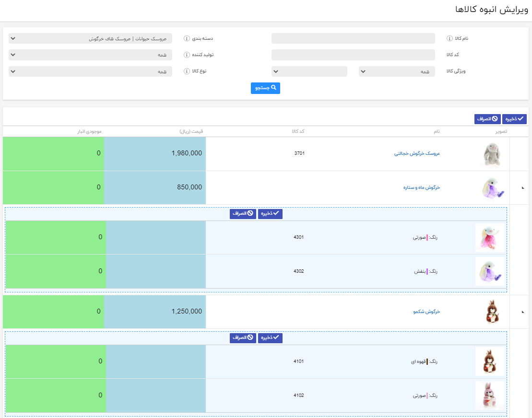The image size is (532, 418).
Task: Open the دسته بندی category dropdown
Action: [90, 39]
